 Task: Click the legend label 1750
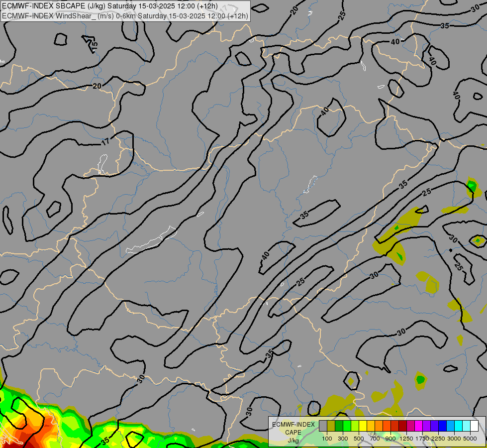tap(422, 439)
